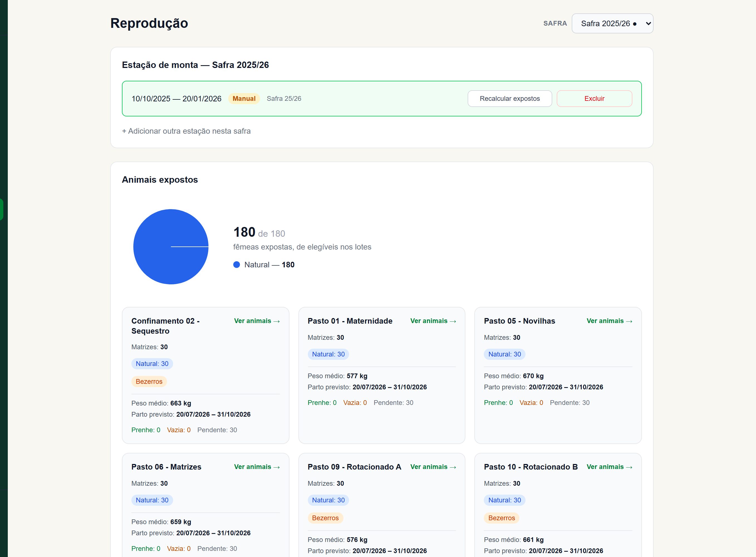Click the Excluir button
The width and height of the screenshot is (756, 557).
594,99
